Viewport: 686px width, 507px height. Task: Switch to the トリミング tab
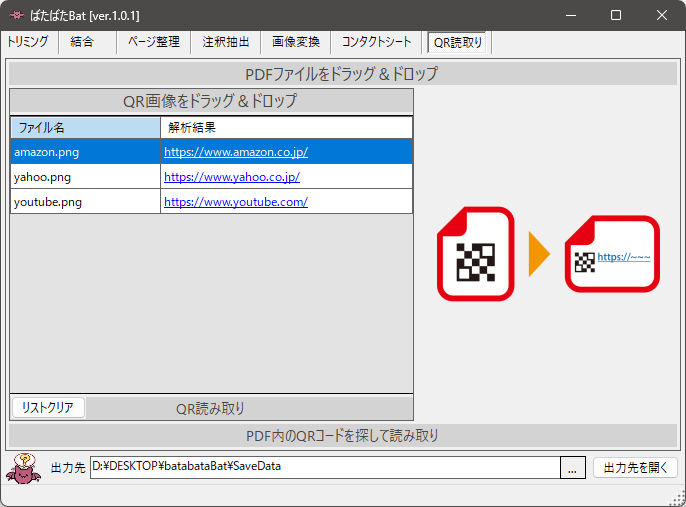click(x=28, y=42)
